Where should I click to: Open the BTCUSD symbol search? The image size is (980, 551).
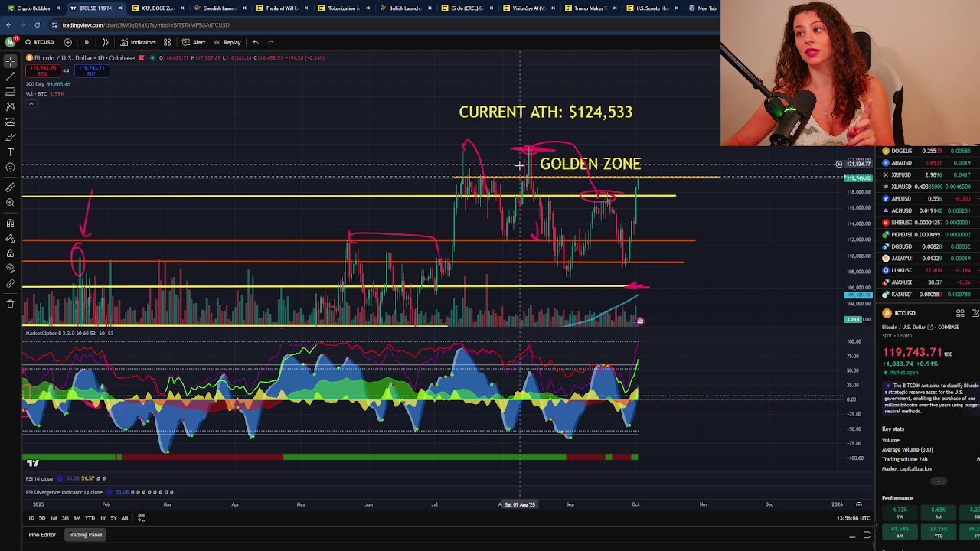[x=39, y=42]
